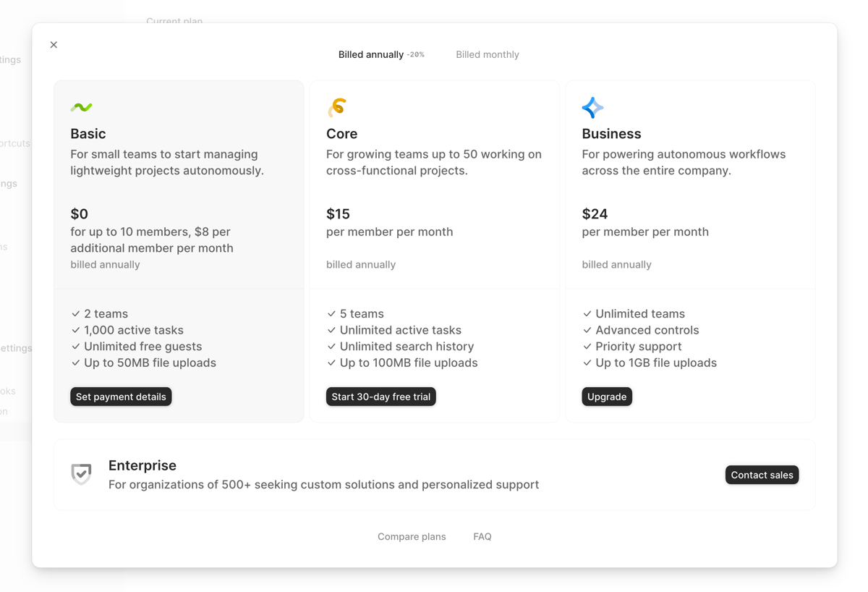
Task: Click the Business plan blue sparkle icon
Action: 592,106
